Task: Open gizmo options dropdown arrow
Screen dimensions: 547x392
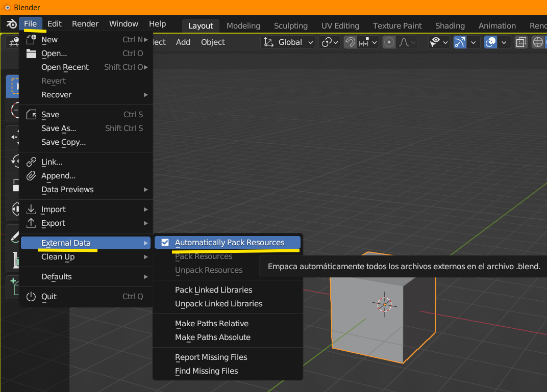Action: pos(473,42)
